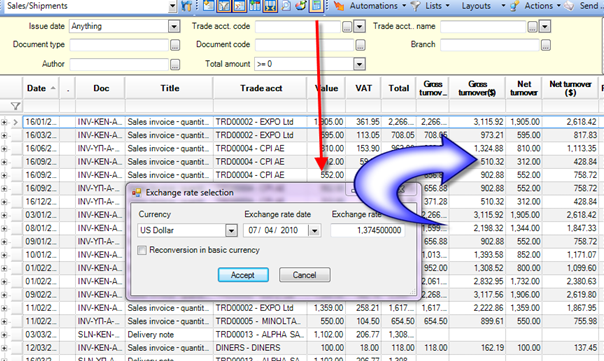Click the Doc column header

(101, 88)
